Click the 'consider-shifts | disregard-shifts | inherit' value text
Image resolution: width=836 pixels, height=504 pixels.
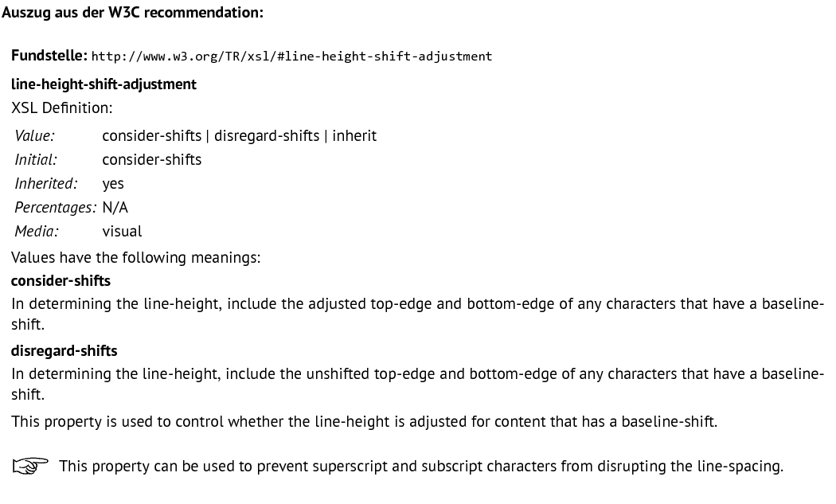240,135
